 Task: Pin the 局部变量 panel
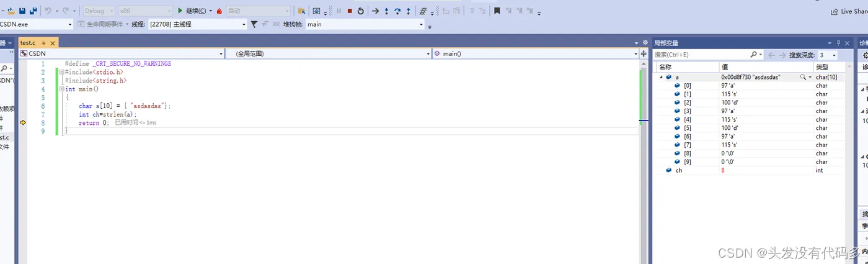tap(839, 43)
